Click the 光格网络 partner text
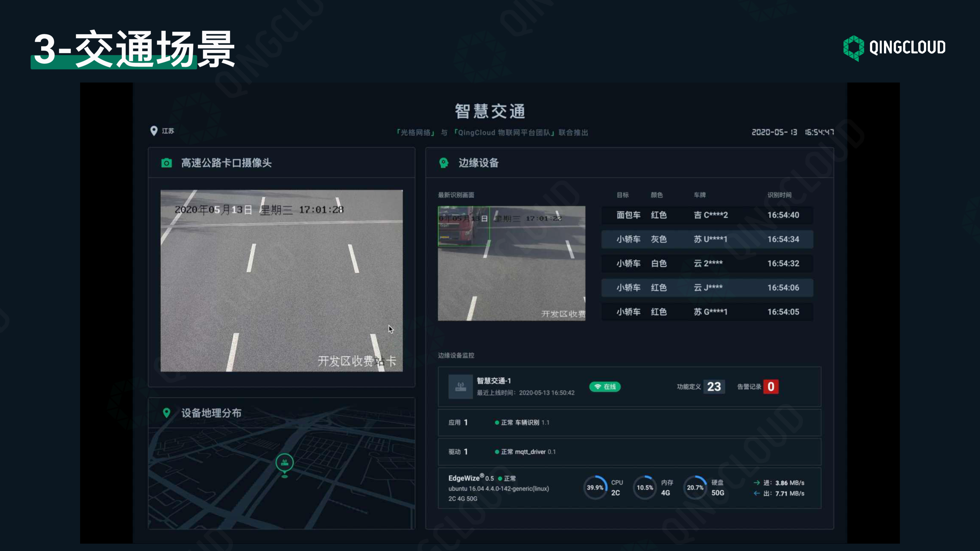 point(415,132)
